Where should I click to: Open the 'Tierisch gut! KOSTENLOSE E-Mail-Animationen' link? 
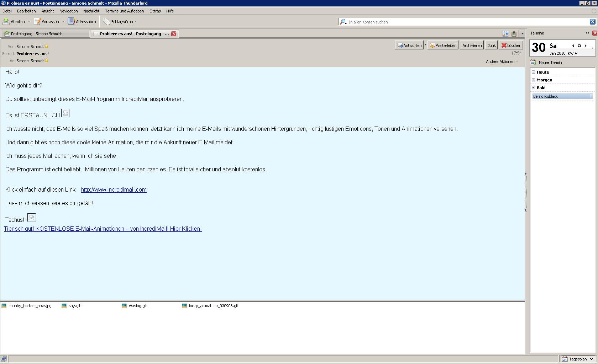point(103,229)
